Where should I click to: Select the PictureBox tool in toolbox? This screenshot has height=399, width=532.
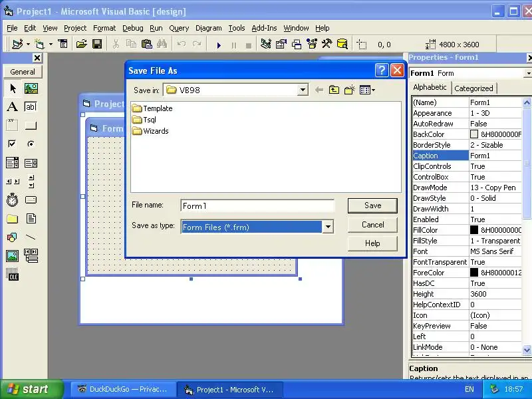[x=31, y=88]
